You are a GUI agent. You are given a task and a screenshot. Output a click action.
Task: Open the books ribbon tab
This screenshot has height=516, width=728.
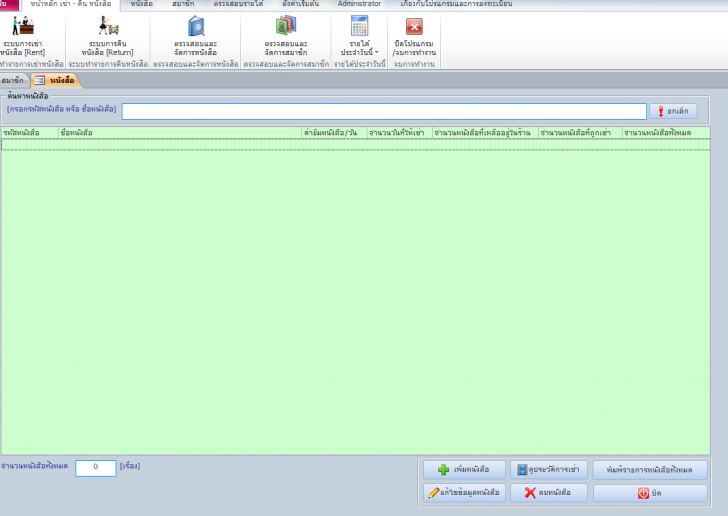(x=141, y=4)
